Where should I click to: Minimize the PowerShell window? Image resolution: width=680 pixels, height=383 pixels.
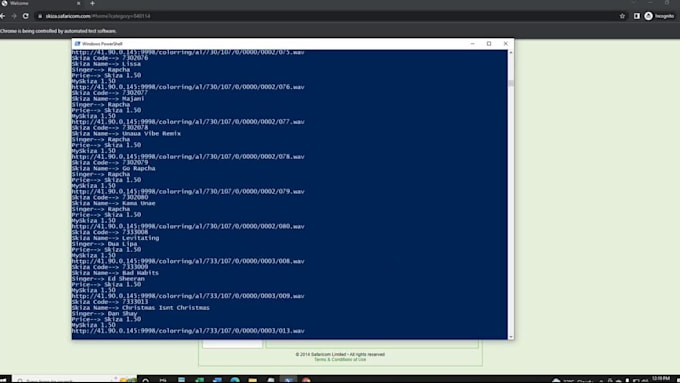pyautogui.click(x=472, y=44)
